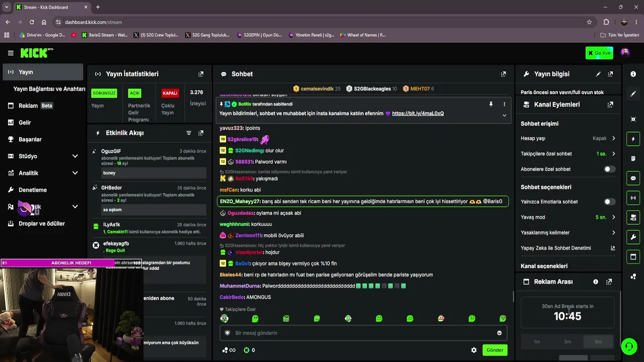Click the pencil icon in right sidebar
The width and height of the screenshot is (644, 362).
coord(633,94)
